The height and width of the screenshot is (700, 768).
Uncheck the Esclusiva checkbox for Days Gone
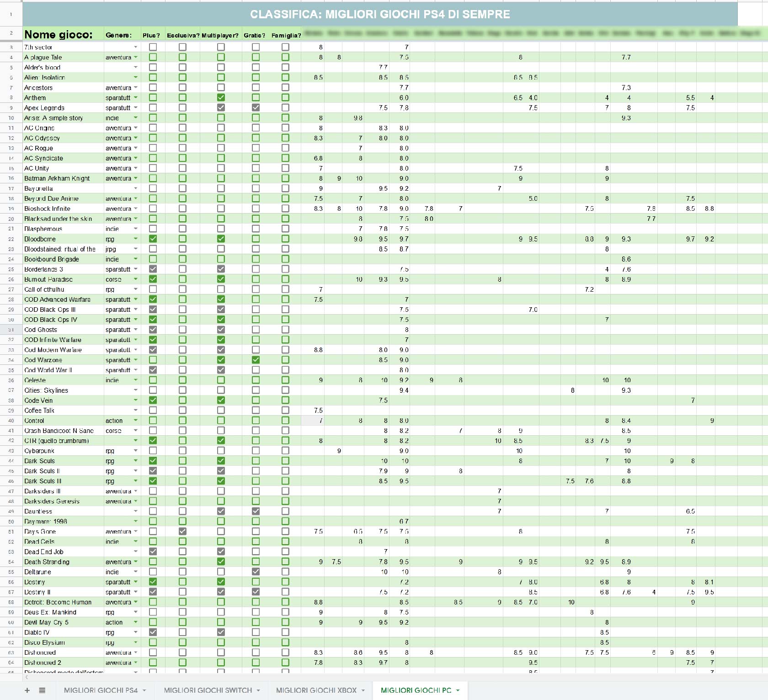tap(182, 531)
